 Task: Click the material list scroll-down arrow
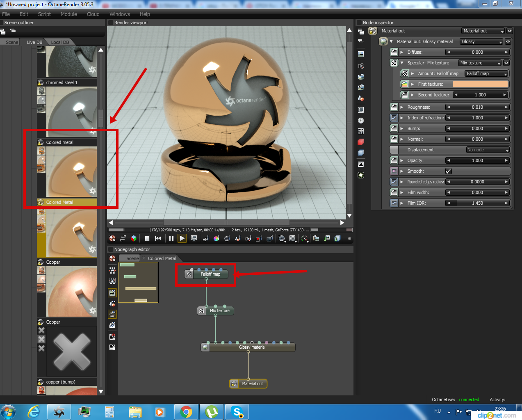point(101,392)
